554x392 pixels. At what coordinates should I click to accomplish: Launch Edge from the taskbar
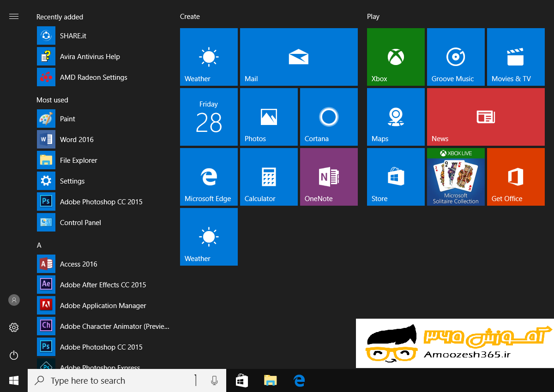click(299, 380)
